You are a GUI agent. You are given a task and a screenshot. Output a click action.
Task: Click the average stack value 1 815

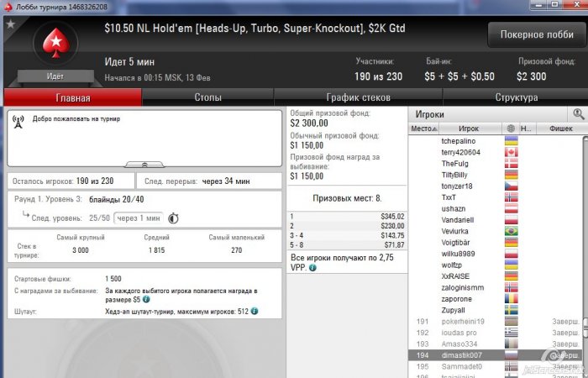coord(157,250)
